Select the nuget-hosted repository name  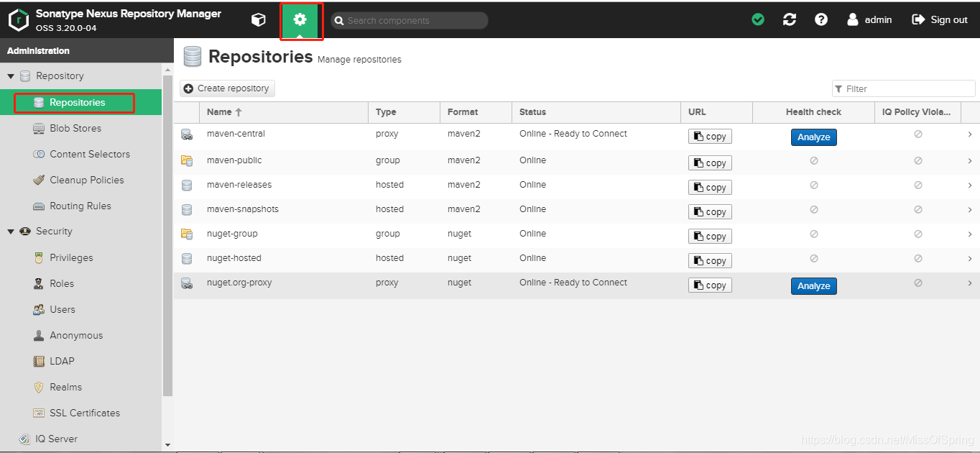[234, 258]
